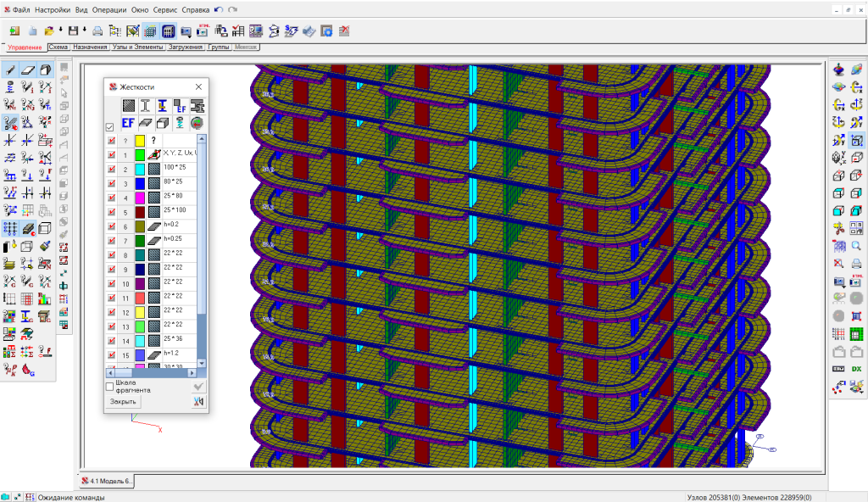Click the calculator icon in the main toolbar
Screen dimensions: 868x502
click(x=168, y=31)
